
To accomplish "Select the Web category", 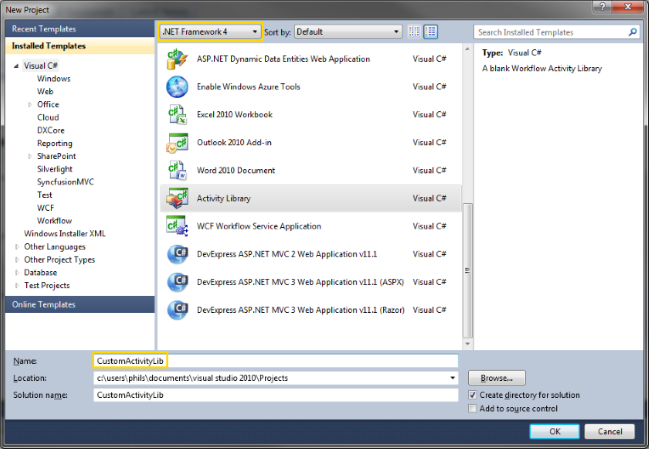I will click(x=45, y=91).
